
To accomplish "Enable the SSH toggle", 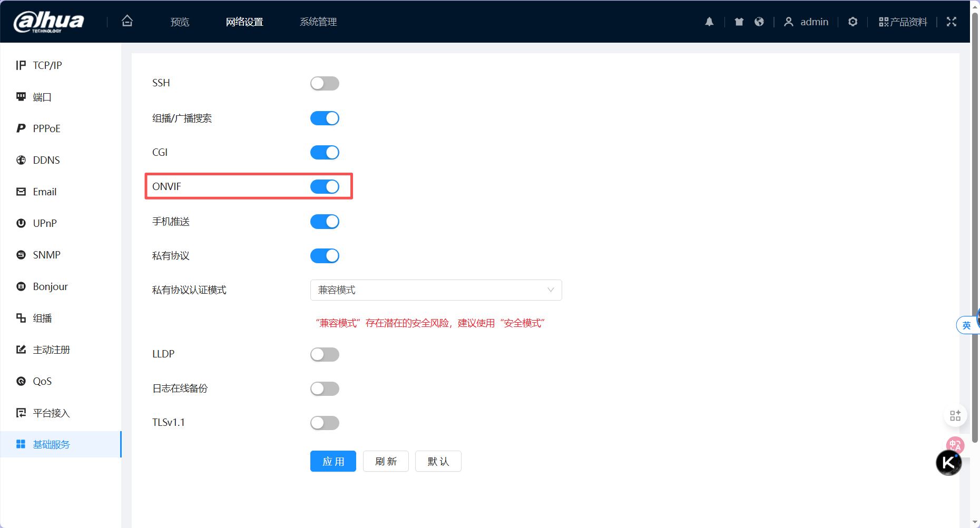I will coord(325,83).
